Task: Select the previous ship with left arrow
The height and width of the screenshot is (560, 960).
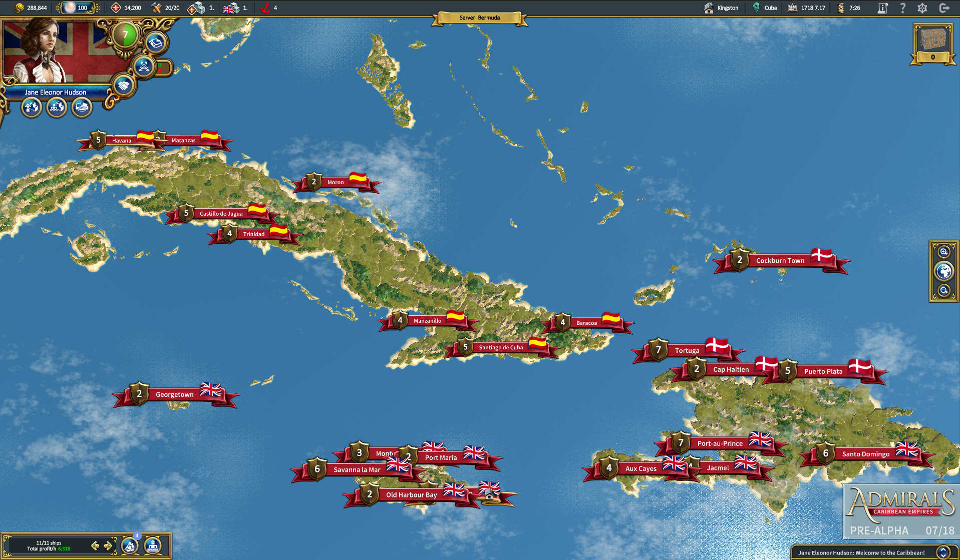Action: pos(95,545)
